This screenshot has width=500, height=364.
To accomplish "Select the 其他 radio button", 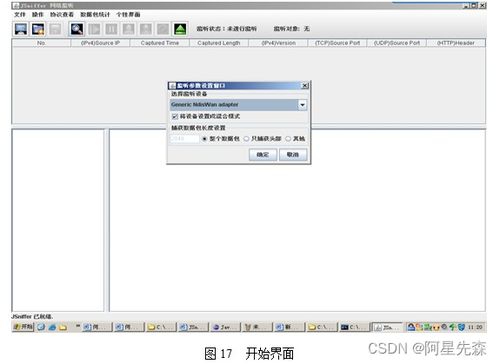I will [288, 139].
